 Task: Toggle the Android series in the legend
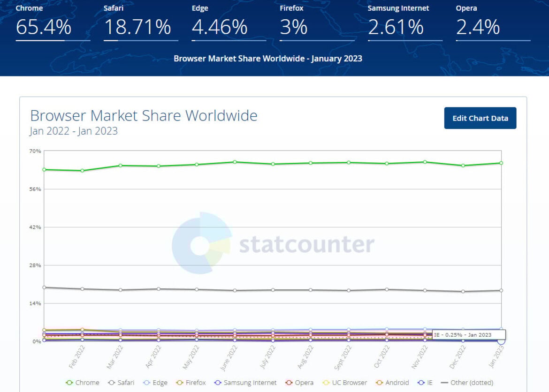pyautogui.click(x=392, y=383)
